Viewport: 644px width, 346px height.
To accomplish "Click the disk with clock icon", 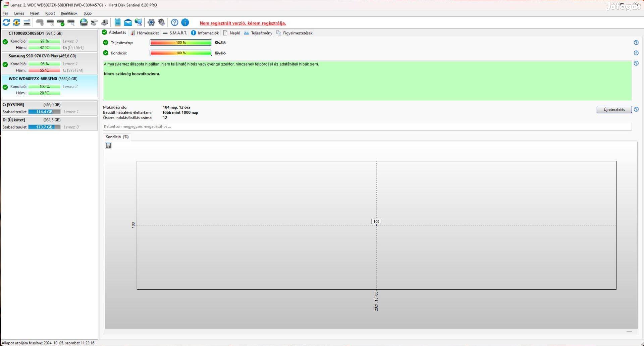I will pos(50,22).
